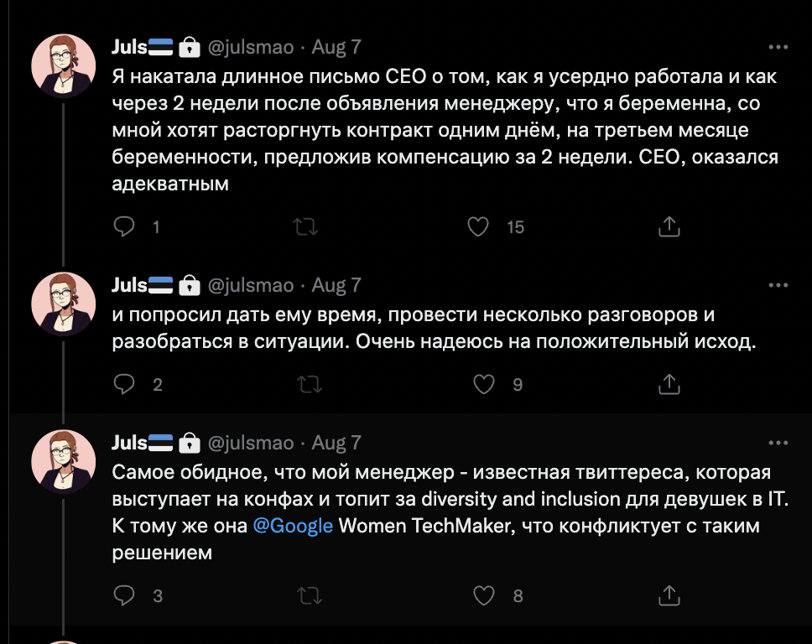Share the first tweet via the share icon
The image size is (812, 644).
pyautogui.click(x=669, y=226)
